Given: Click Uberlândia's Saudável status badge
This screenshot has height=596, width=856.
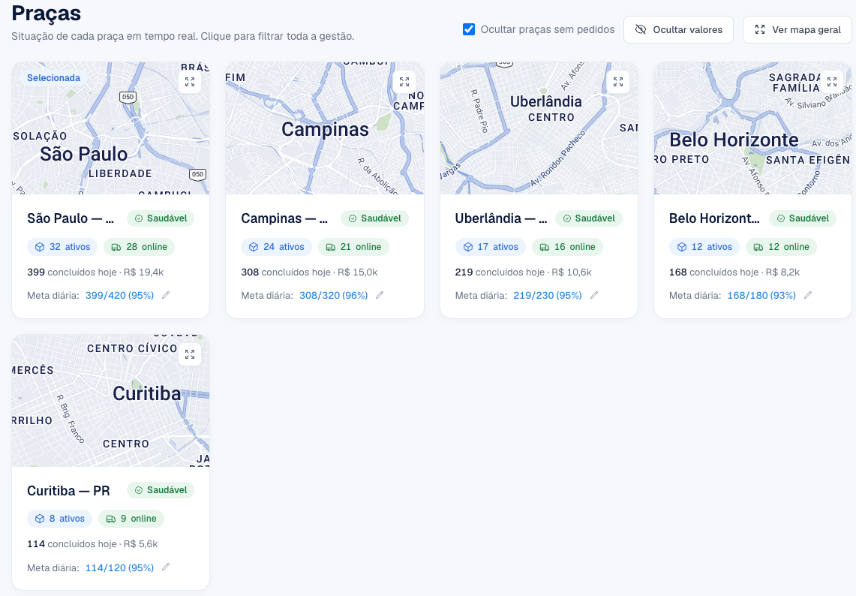Looking at the screenshot, I should click(x=588, y=218).
